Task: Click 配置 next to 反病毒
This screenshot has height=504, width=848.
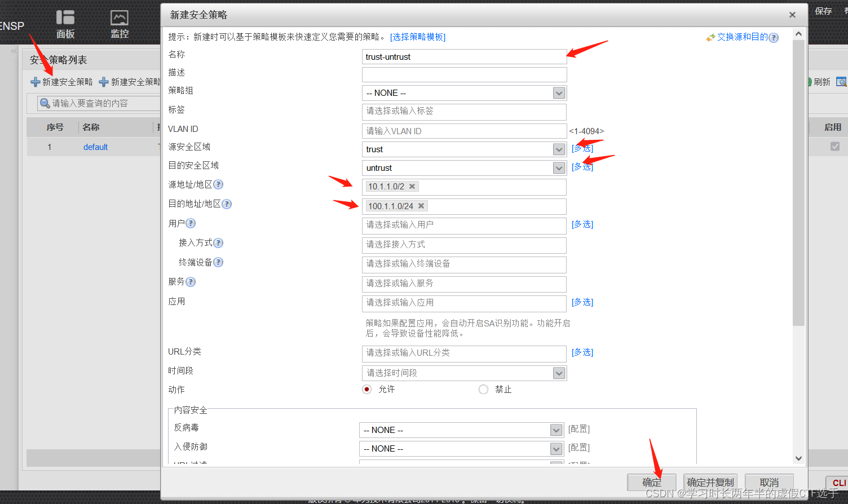Action: (x=579, y=429)
